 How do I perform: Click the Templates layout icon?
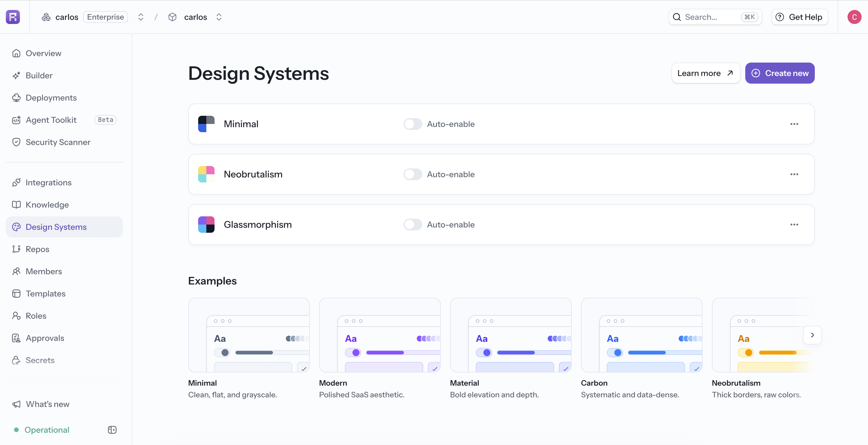pyautogui.click(x=16, y=294)
